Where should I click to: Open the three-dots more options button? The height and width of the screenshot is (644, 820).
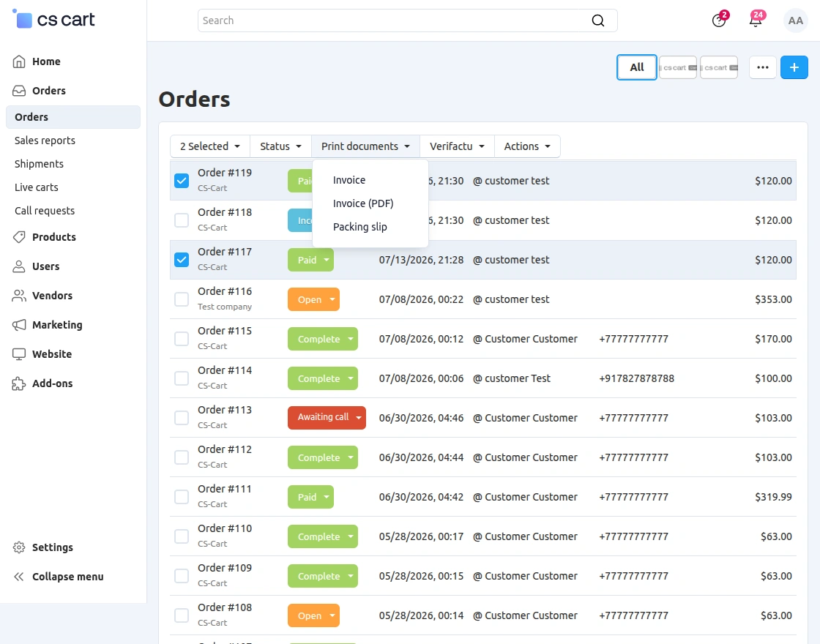pyautogui.click(x=762, y=67)
